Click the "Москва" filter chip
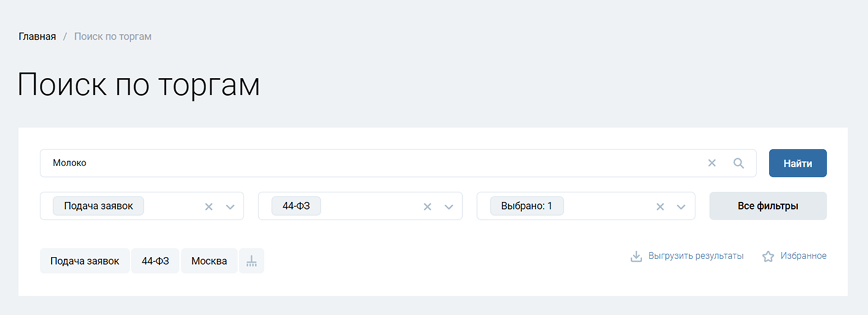The image size is (868, 315). click(209, 261)
